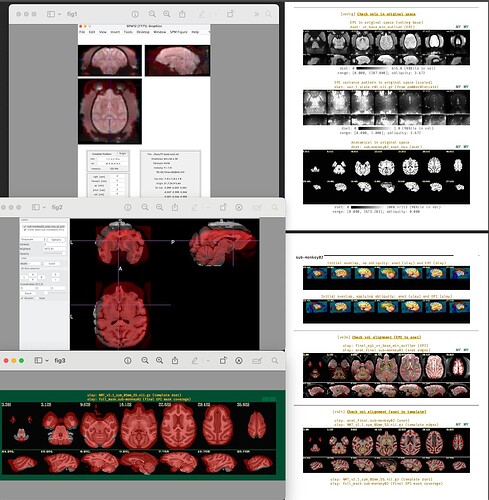
Task: Open the inspector info icon in fig3 window
Action: [x=128, y=361]
